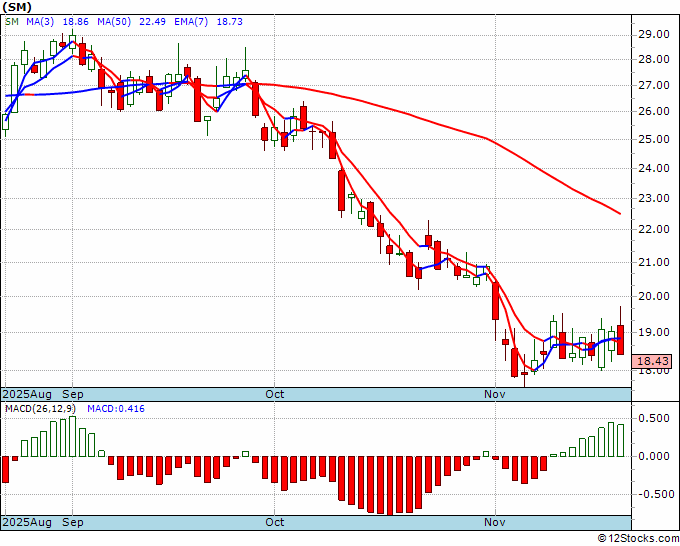Screen dimensions: 680x546
Task: Click the 25.00 price axis label
Action: click(654, 140)
